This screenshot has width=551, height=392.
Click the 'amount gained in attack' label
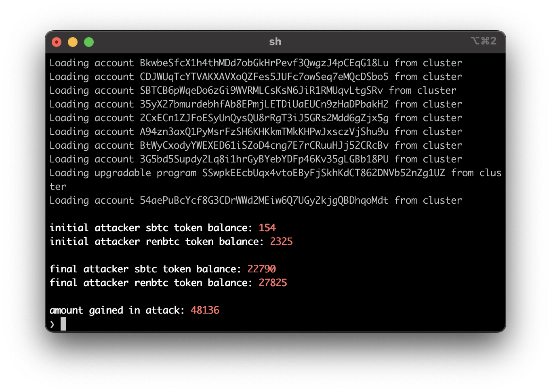coord(117,310)
